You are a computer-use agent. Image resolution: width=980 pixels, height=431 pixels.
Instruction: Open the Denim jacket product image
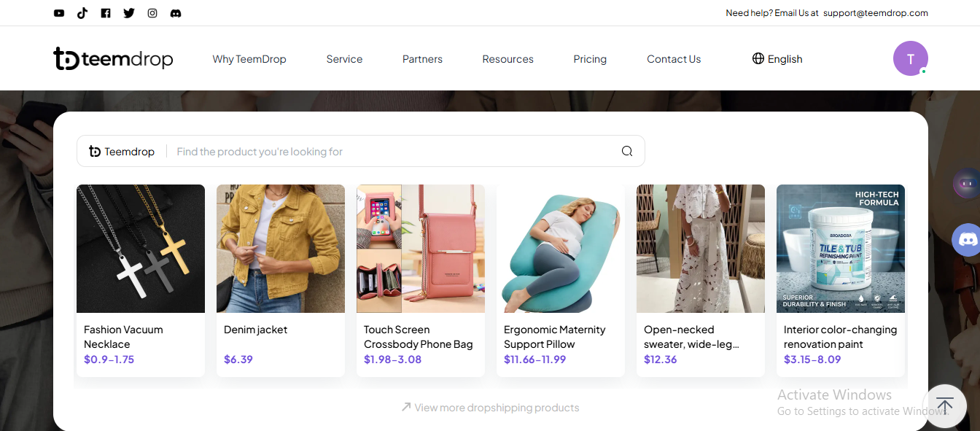281,249
